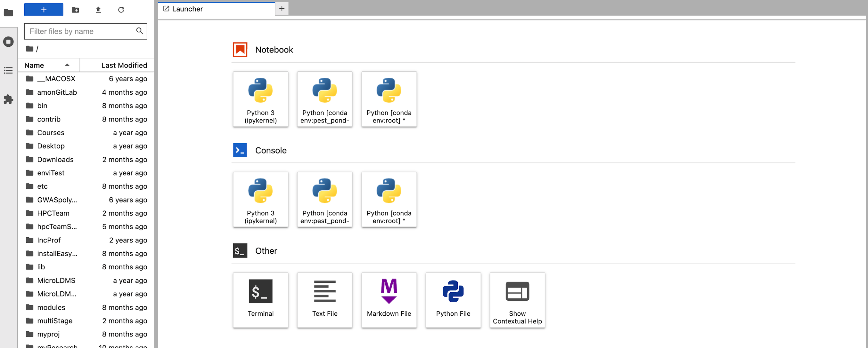The height and width of the screenshot is (348, 868).
Task: Select the HPCTeam folder
Action: click(86, 213)
